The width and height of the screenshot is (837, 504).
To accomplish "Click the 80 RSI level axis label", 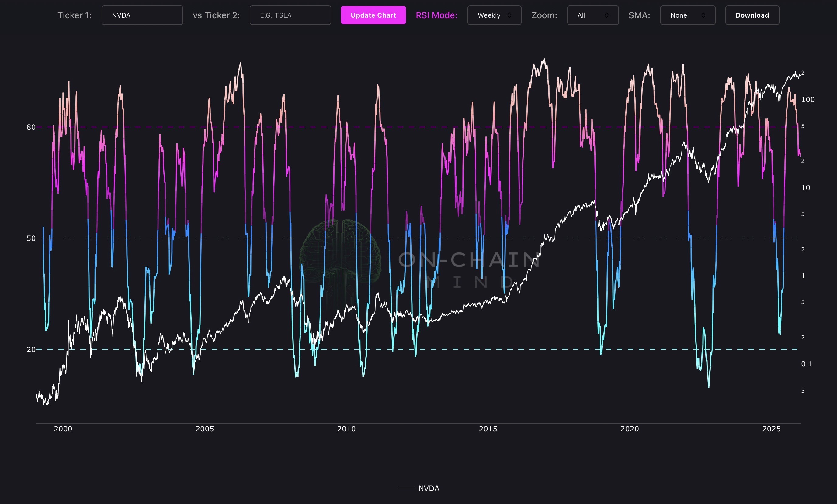I will click(31, 127).
